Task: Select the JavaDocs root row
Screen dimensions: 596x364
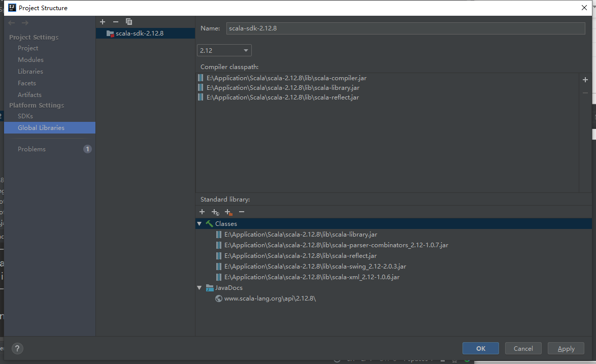Action: click(x=393, y=288)
